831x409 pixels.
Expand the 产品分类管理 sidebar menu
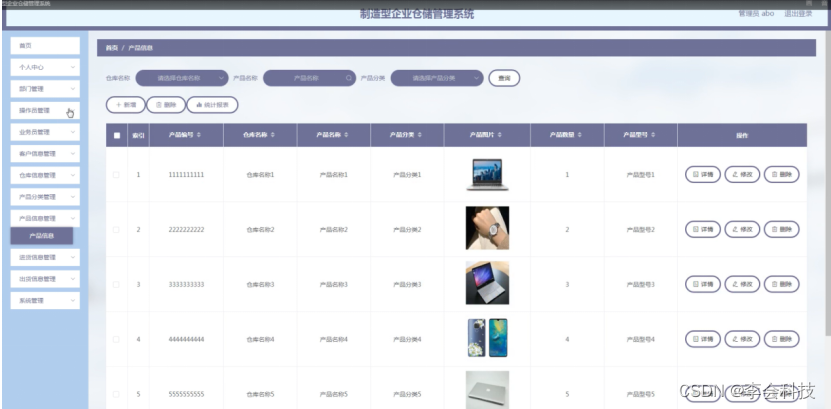(x=45, y=197)
